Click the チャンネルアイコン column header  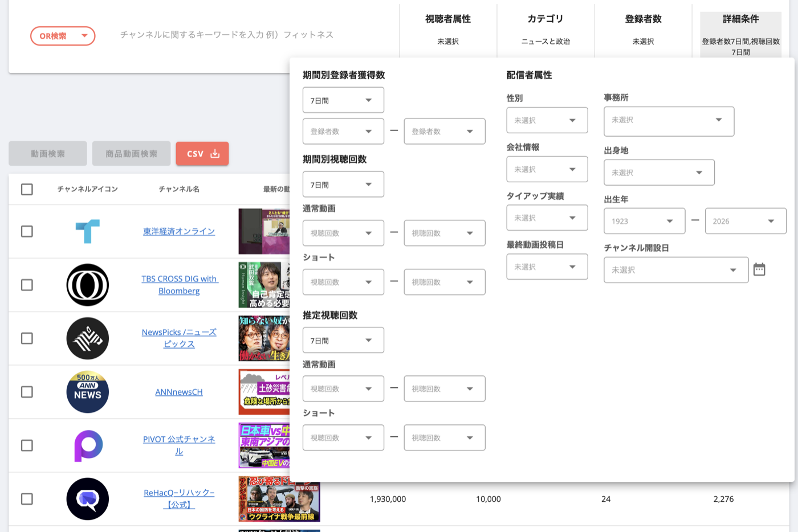coord(88,189)
